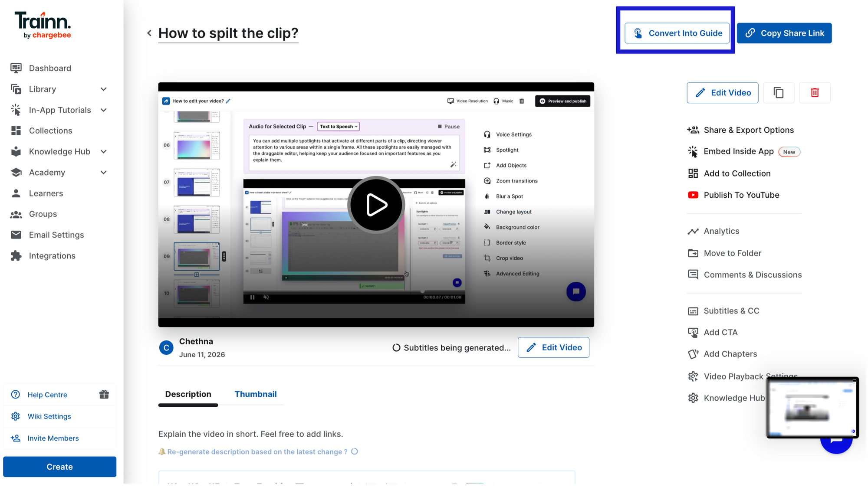Click the duplicate video icon
This screenshot has width=868, height=487.
[779, 93]
